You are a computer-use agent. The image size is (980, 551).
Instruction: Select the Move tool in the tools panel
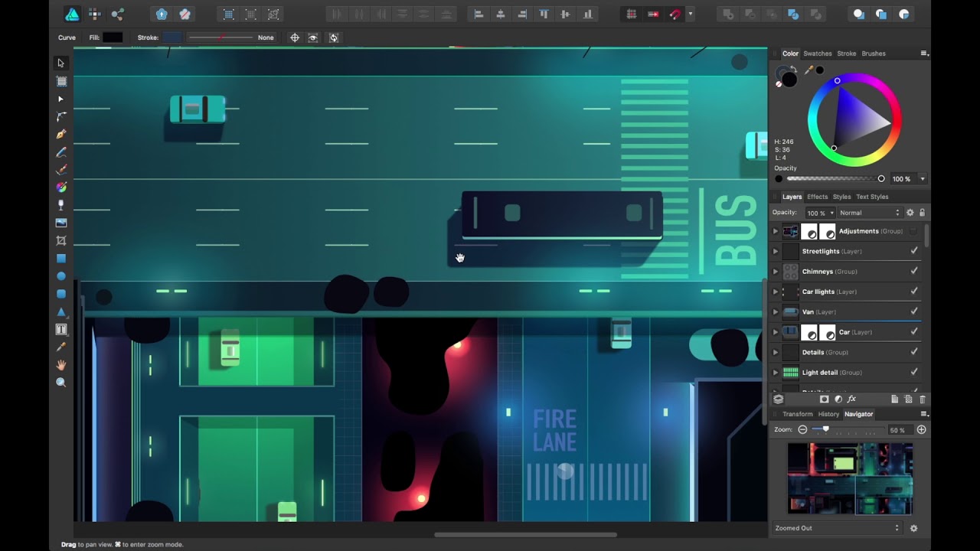click(x=61, y=63)
